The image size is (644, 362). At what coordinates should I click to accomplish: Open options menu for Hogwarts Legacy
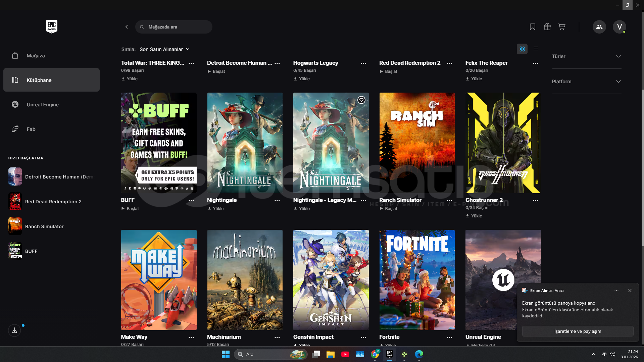pyautogui.click(x=363, y=63)
